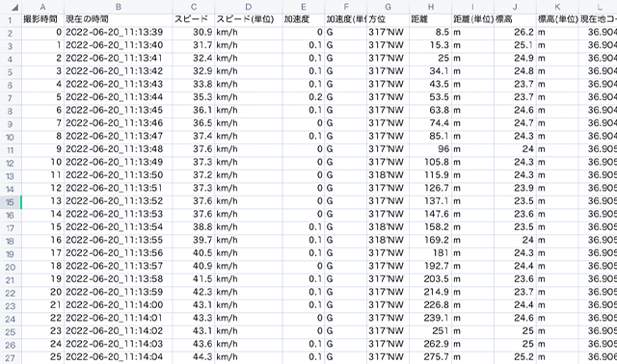Click the スピード(単位) header cell
Image resolution: width=617 pixels, height=364 pixels.
click(x=249, y=19)
